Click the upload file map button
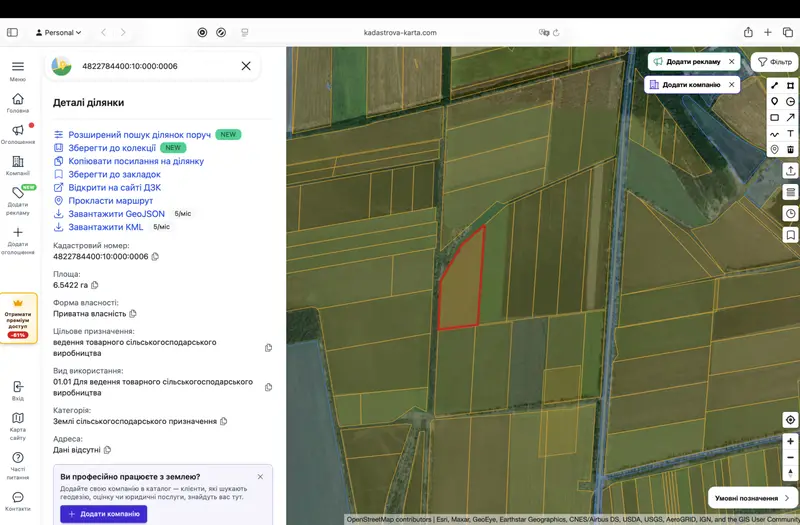The width and height of the screenshot is (800, 525). [x=790, y=171]
